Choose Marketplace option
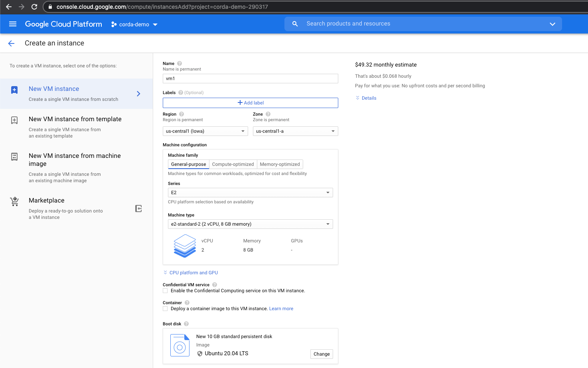 click(x=77, y=208)
